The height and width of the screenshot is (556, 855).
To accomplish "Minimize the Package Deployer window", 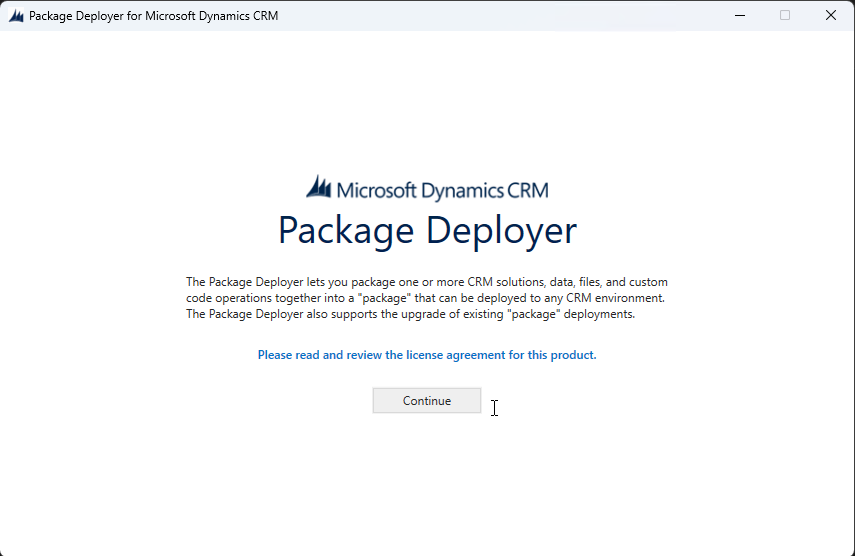I will coord(740,15).
